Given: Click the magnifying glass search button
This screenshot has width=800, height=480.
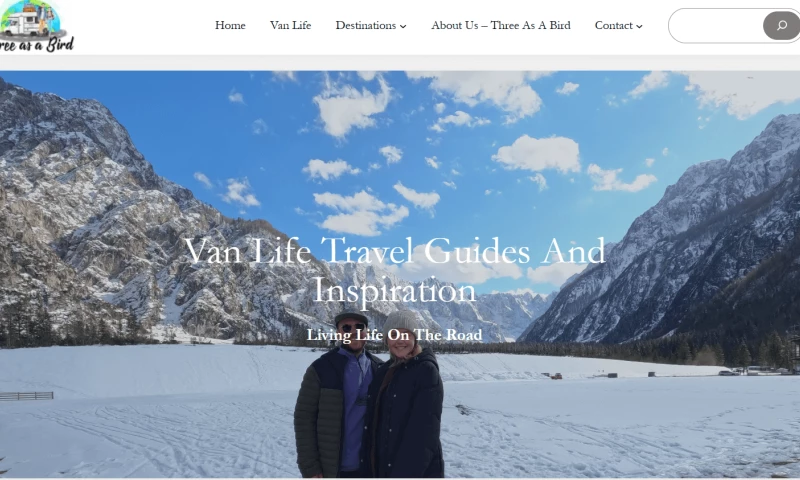Looking at the screenshot, I should [782, 26].
